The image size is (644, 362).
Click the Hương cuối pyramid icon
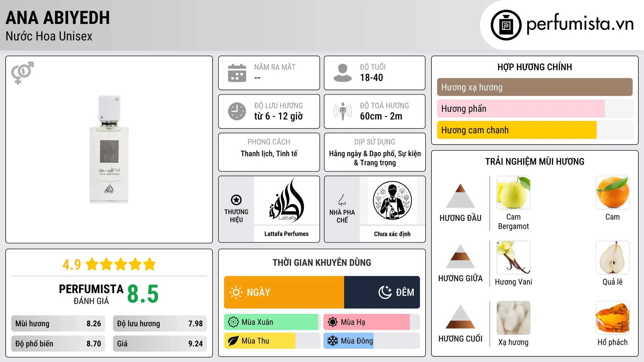tap(460, 316)
